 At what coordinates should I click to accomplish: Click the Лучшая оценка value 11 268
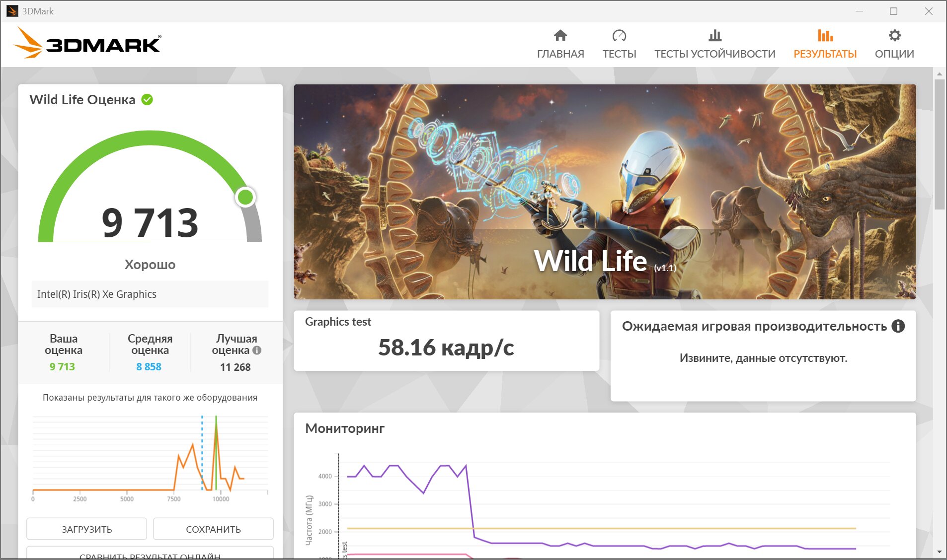tap(236, 367)
